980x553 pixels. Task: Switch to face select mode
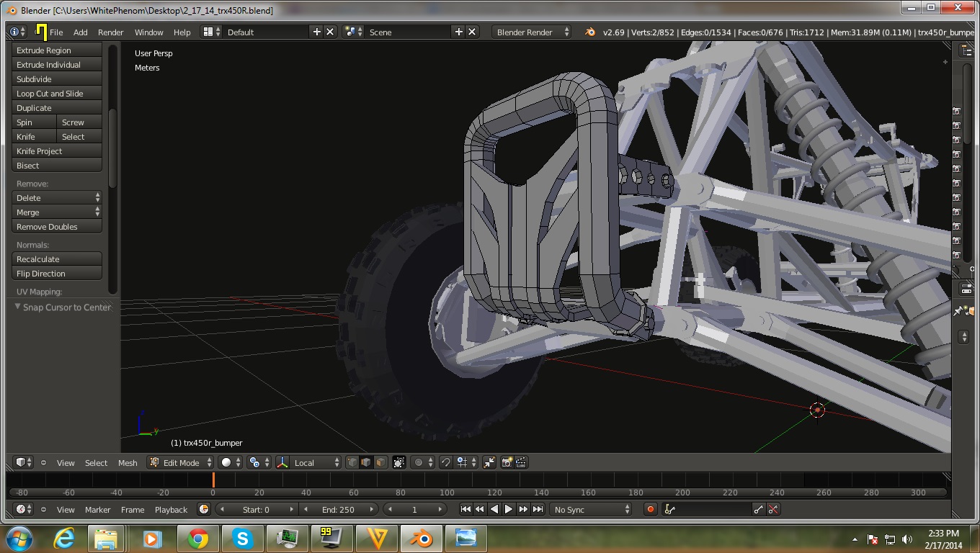click(380, 462)
